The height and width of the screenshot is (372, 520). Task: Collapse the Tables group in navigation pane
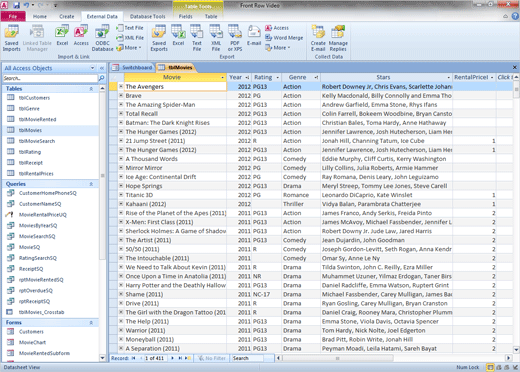click(91, 89)
